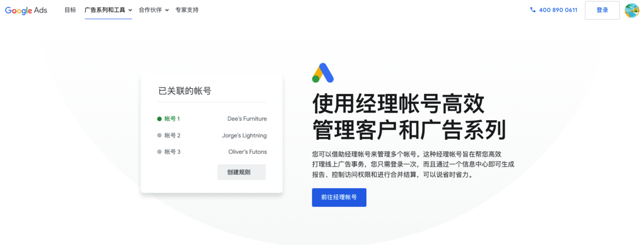Click the 创建规则 button
Image resolution: width=644 pixels, height=245 pixels.
pos(241,172)
